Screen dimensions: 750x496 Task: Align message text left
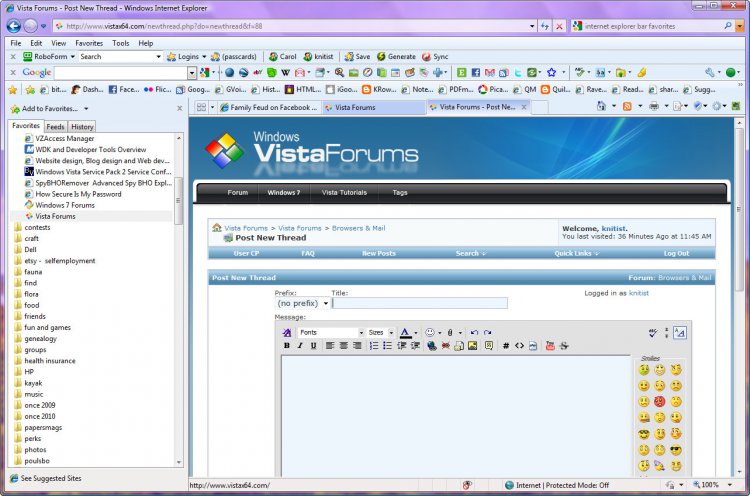tap(330, 346)
